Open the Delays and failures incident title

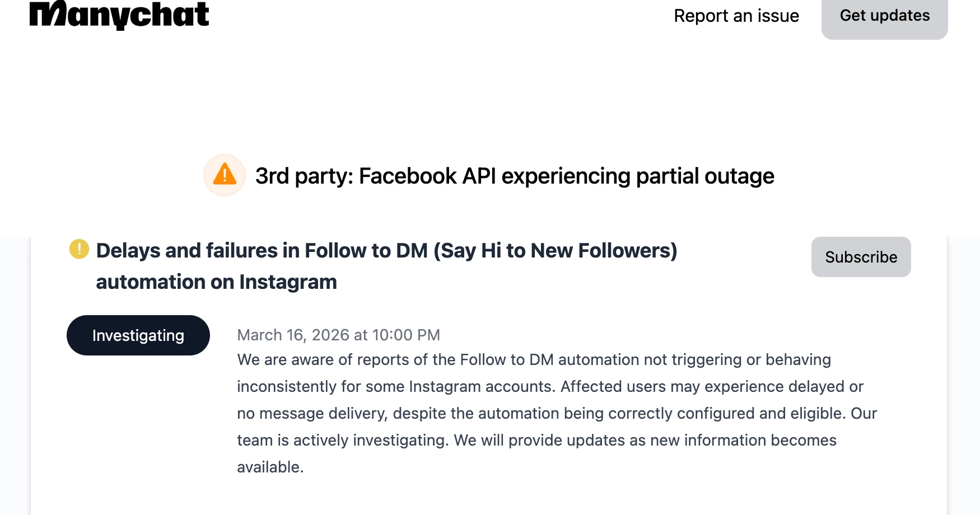(386, 251)
